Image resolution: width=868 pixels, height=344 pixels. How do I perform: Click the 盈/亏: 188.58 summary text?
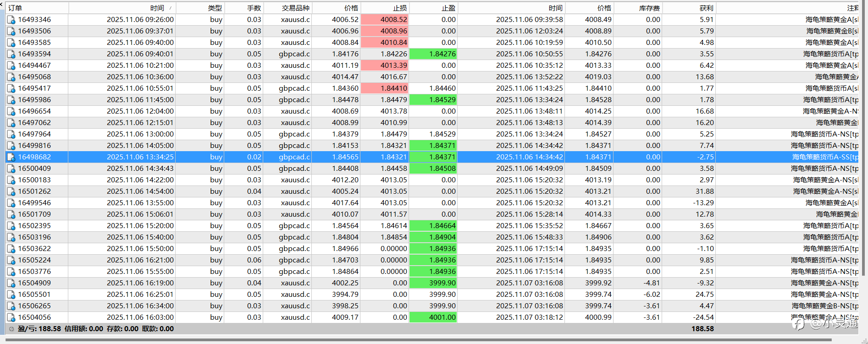pos(39,329)
